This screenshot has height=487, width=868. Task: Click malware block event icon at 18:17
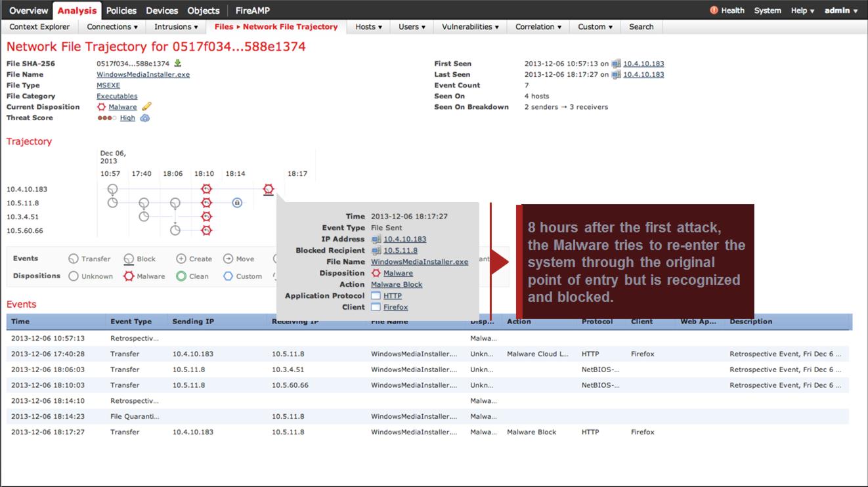pos(268,189)
